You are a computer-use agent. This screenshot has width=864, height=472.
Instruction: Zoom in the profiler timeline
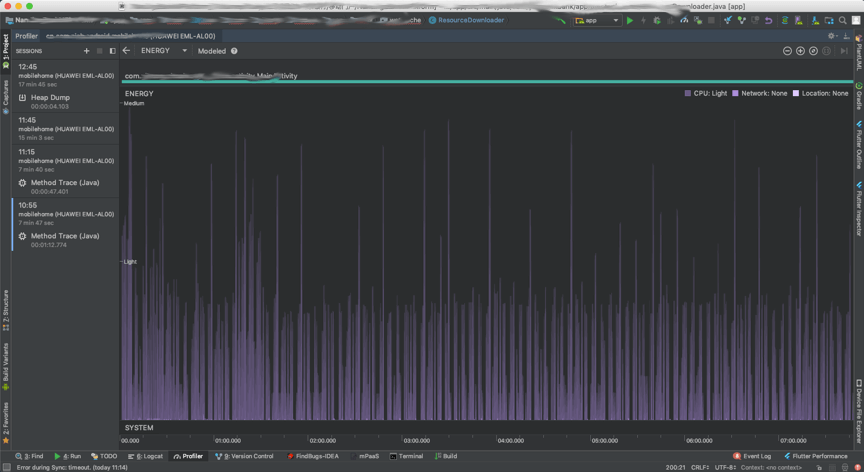[x=800, y=51]
